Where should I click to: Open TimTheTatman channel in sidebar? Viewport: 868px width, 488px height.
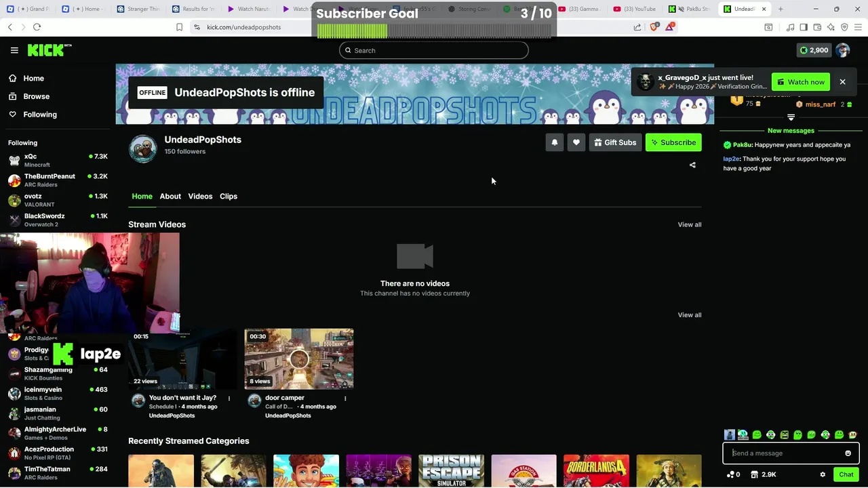click(x=58, y=472)
